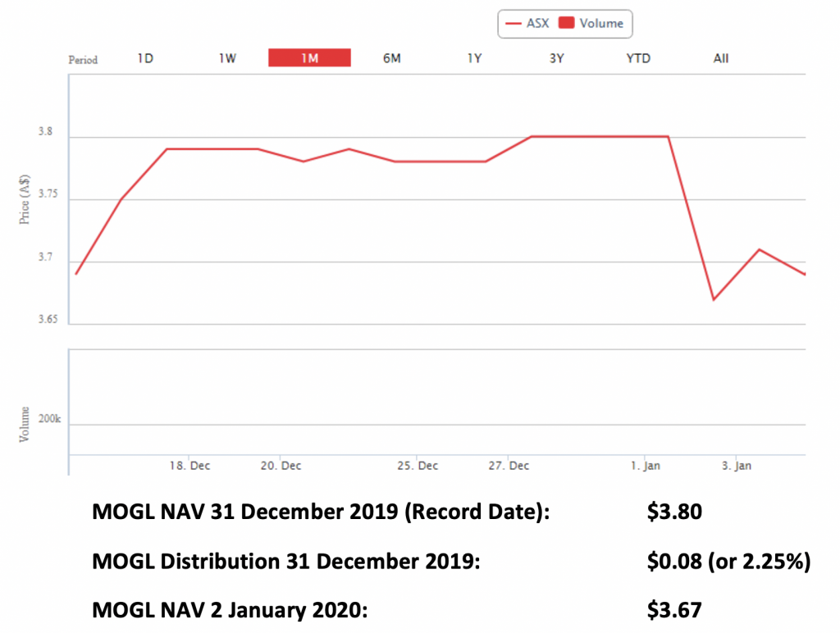Click the 3.65 price axis label
840x633 pixels.
click(48, 319)
